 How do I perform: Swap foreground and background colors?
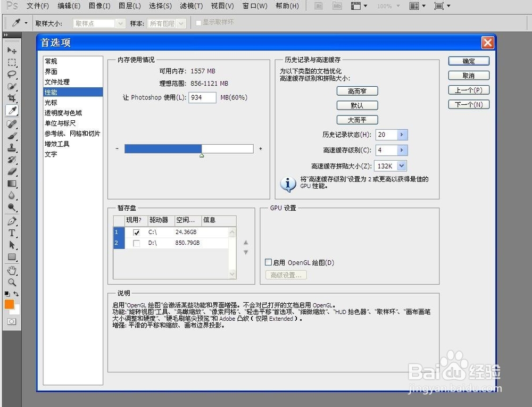[16, 294]
